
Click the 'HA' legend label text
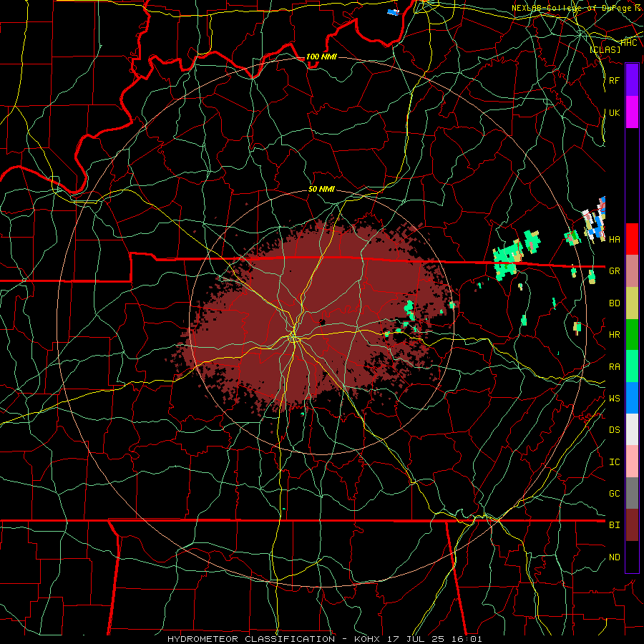614,240
